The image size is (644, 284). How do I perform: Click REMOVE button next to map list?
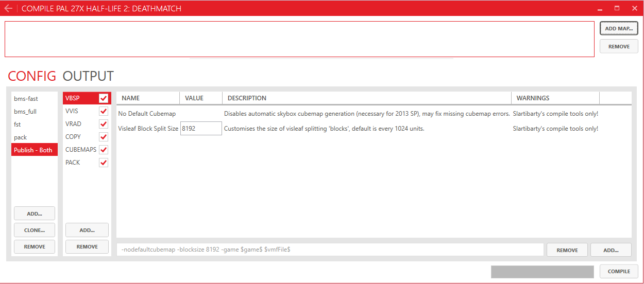pos(619,46)
